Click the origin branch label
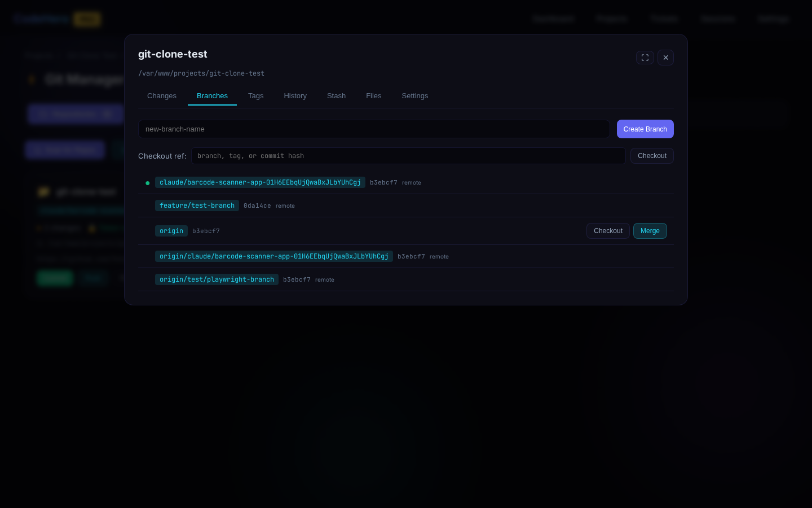Image resolution: width=812 pixels, height=508 pixels. (x=171, y=231)
